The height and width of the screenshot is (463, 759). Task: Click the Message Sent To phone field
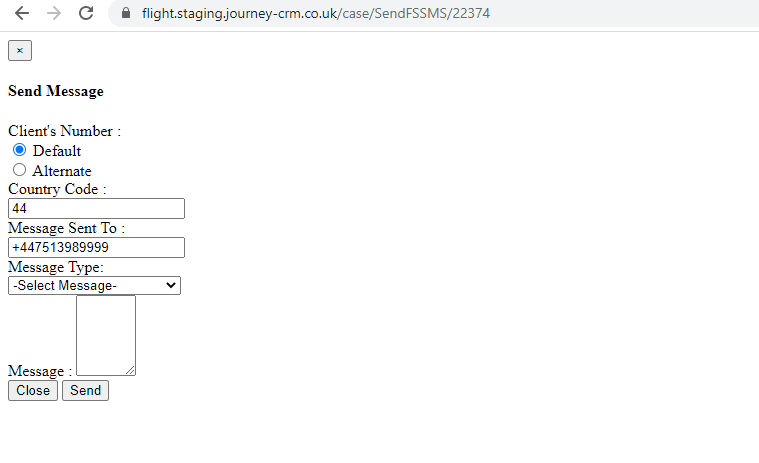pyautogui.click(x=96, y=247)
